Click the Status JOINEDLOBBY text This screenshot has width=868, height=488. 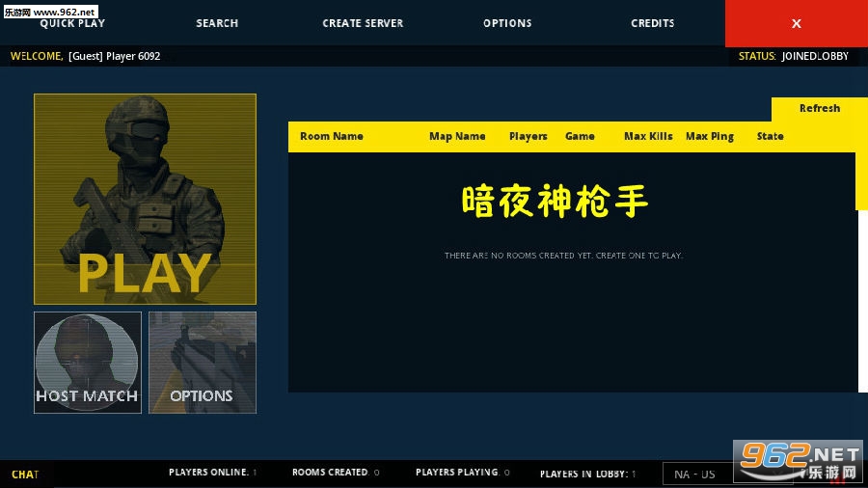(794, 56)
